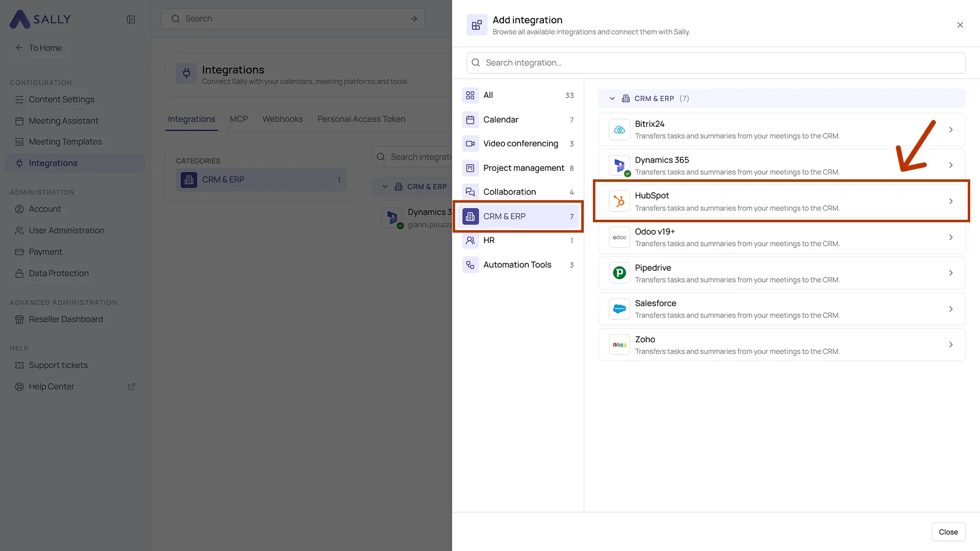Viewport: 980px width, 551px height.
Task: Click the back arrow beside To Home
Action: tap(19, 48)
